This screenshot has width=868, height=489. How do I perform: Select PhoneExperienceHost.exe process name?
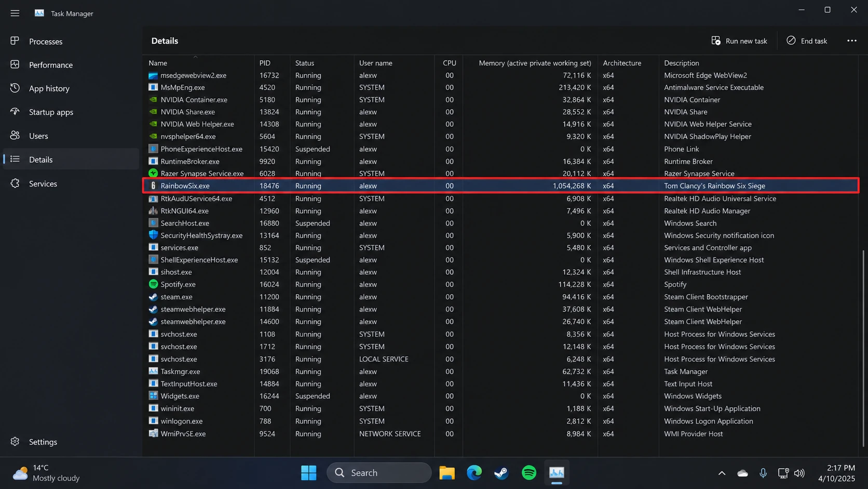pos(201,149)
